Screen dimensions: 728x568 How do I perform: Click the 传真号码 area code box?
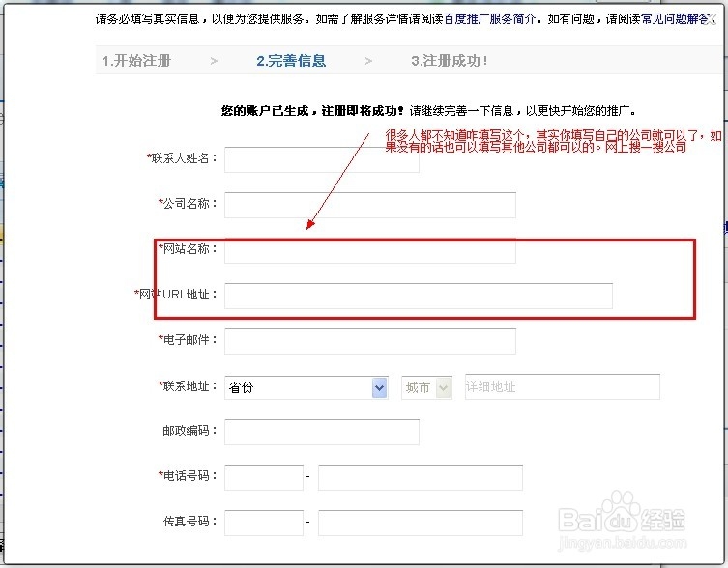[x=264, y=523]
